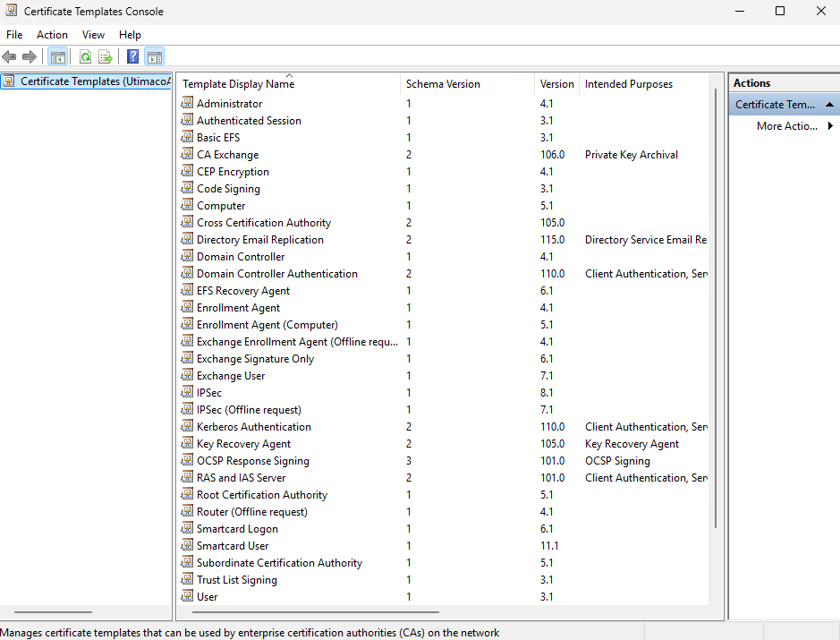840x640 pixels.
Task: Open Help with the question mark icon
Action: [132, 57]
